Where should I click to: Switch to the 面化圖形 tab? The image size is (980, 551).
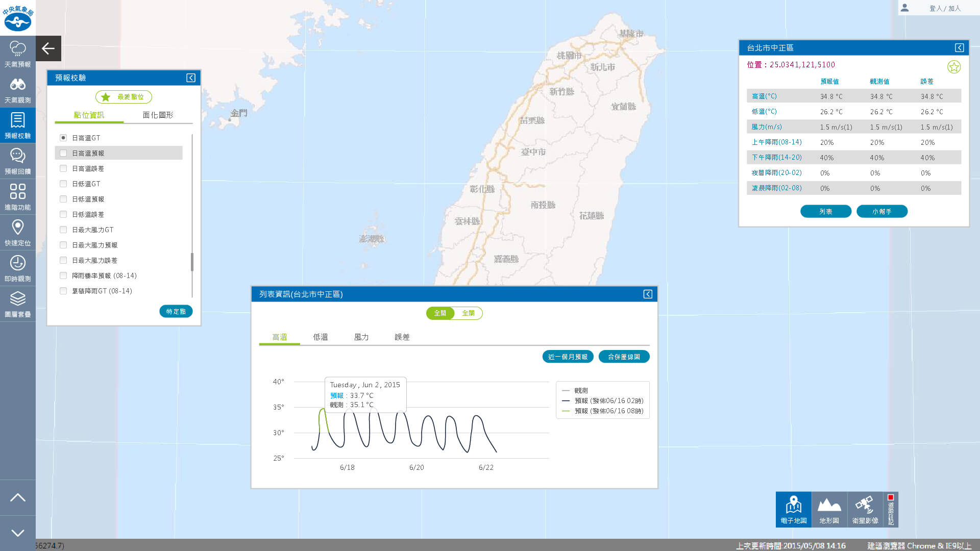pyautogui.click(x=158, y=115)
